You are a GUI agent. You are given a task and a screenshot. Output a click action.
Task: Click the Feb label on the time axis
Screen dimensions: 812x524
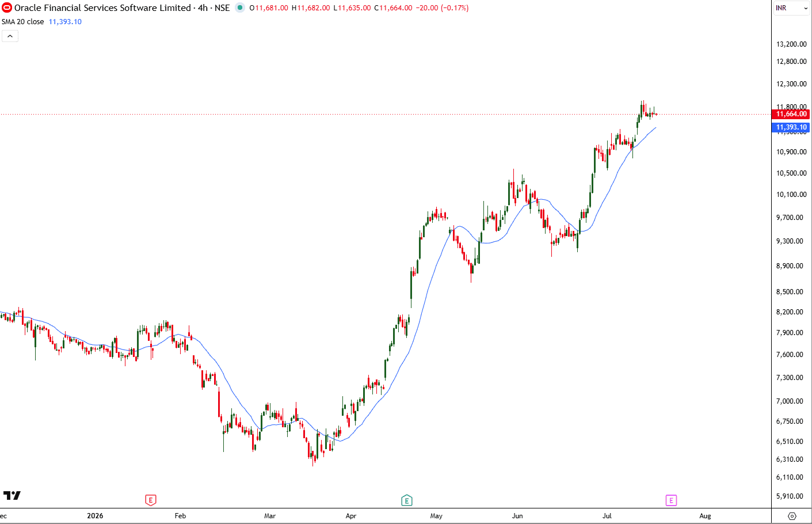point(180,516)
